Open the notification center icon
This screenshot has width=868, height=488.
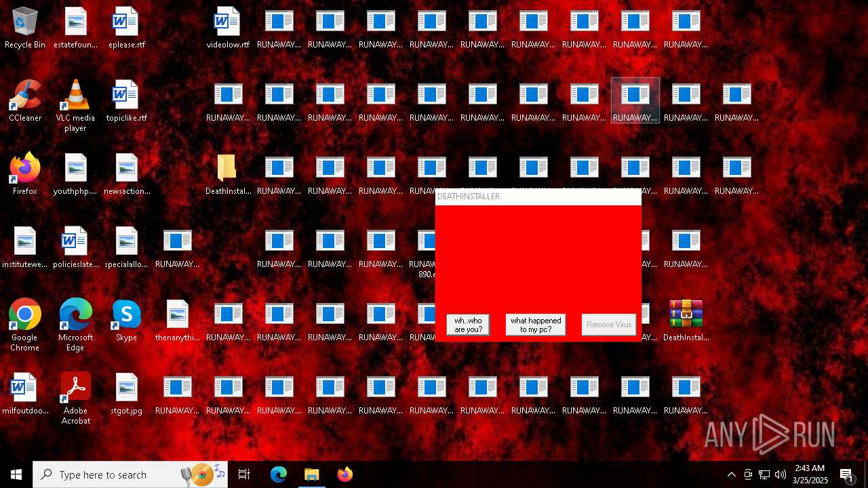coord(847,474)
